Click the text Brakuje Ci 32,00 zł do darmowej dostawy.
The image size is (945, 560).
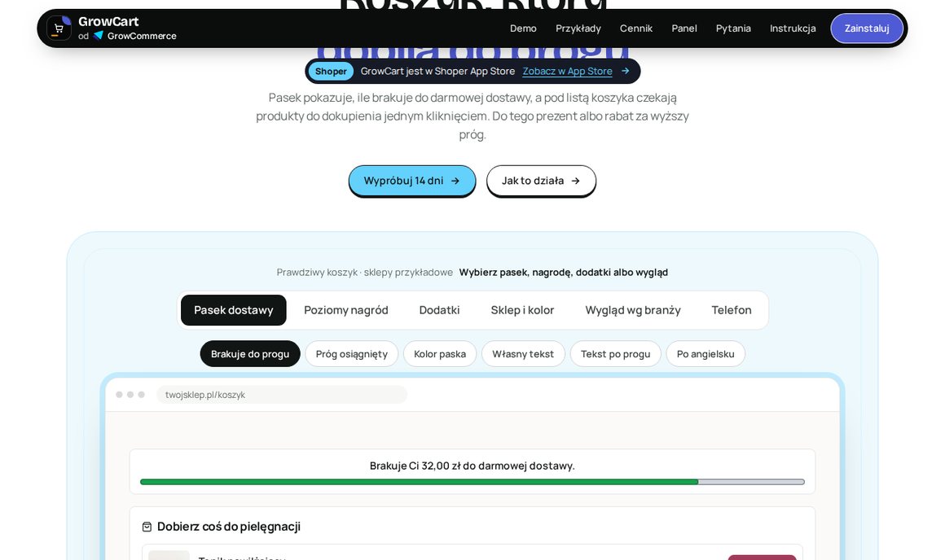click(472, 466)
